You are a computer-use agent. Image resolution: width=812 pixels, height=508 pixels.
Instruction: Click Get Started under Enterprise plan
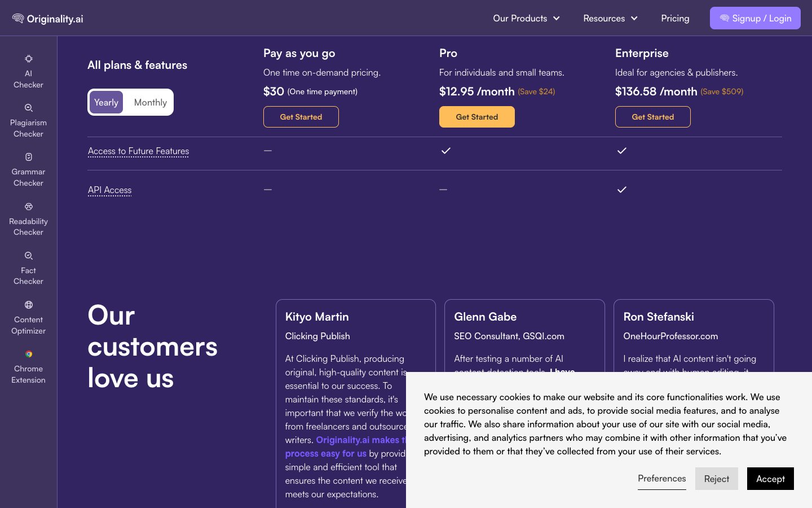[x=652, y=117]
